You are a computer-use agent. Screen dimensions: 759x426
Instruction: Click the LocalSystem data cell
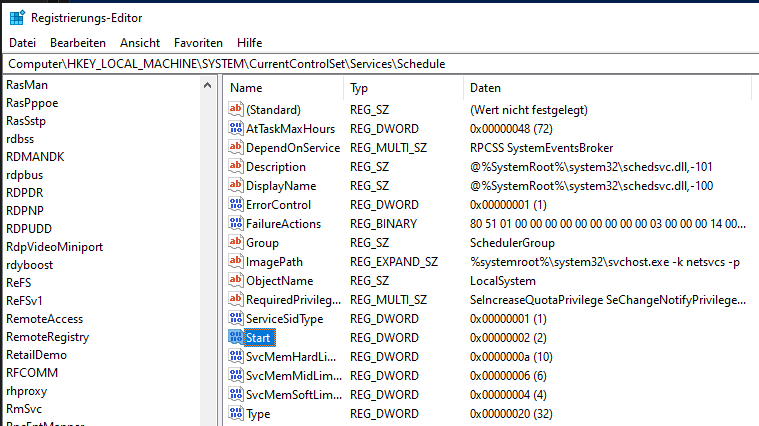[502, 281]
